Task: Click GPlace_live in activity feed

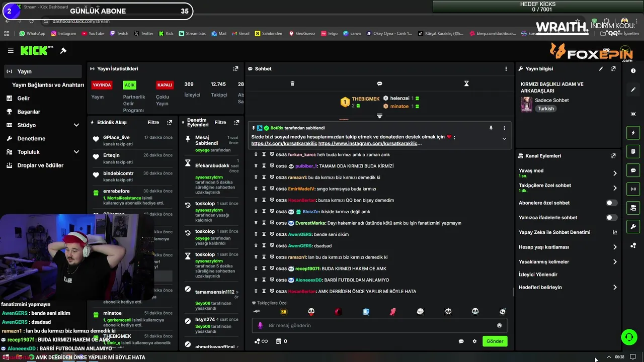Action: [x=116, y=137]
